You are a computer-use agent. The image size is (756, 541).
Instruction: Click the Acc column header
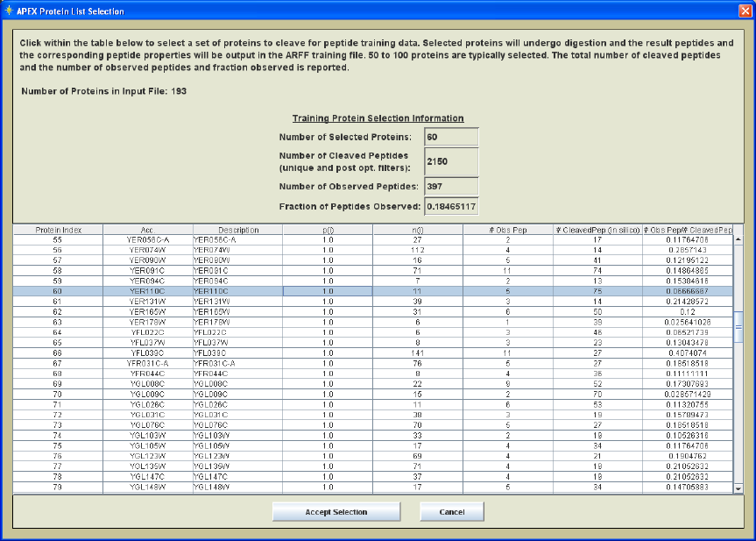point(148,230)
